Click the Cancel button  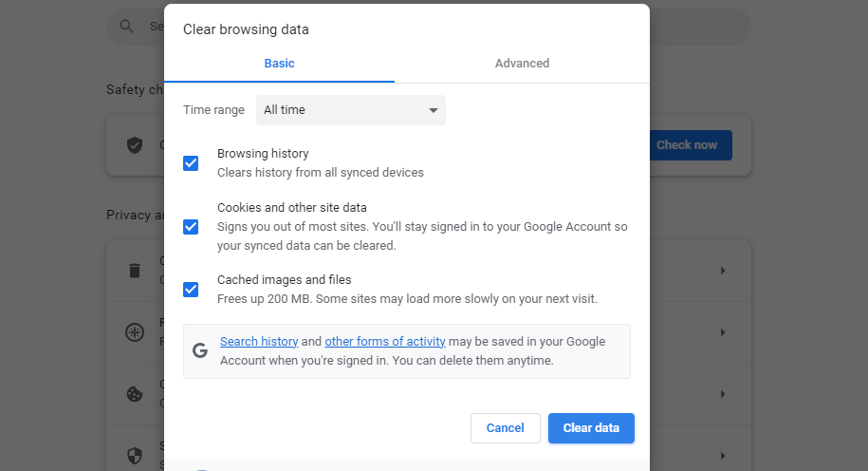[x=505, y=428]
